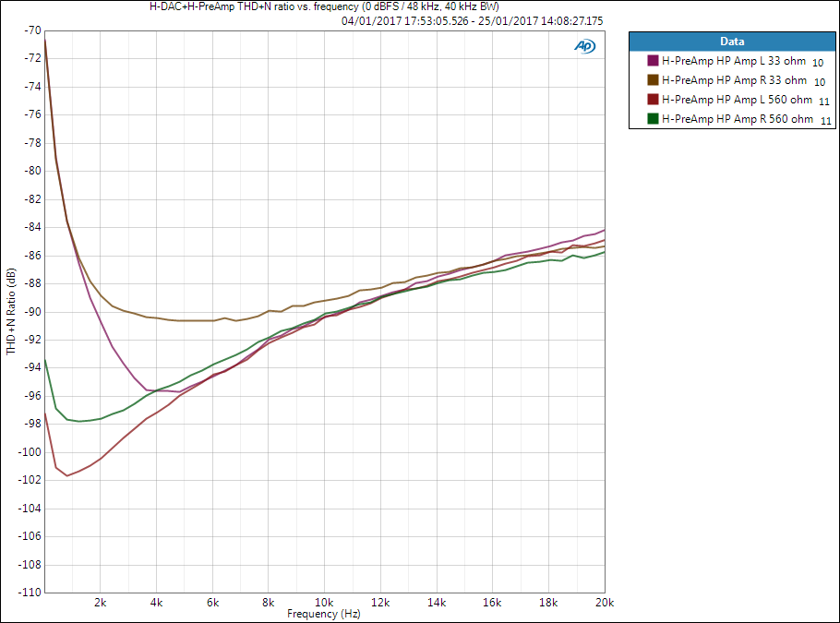Click the 8k tick on the frequency axis
840x623 pixels.
click(x=269, y=602)
